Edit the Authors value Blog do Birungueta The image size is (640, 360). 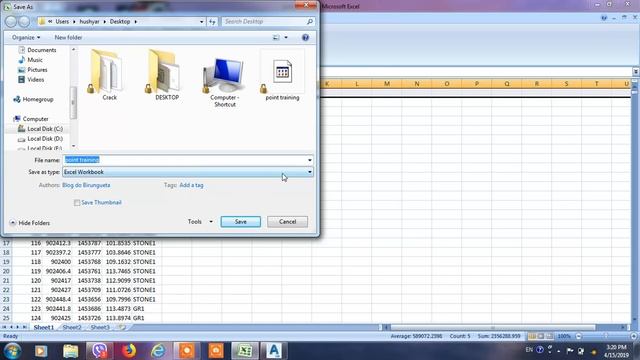click(86, 185)
